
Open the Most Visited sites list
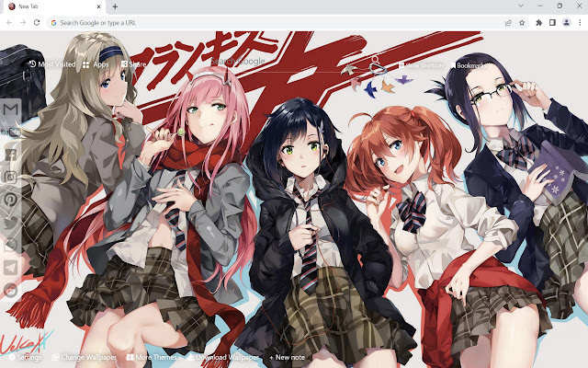click(x=52, y=64)
